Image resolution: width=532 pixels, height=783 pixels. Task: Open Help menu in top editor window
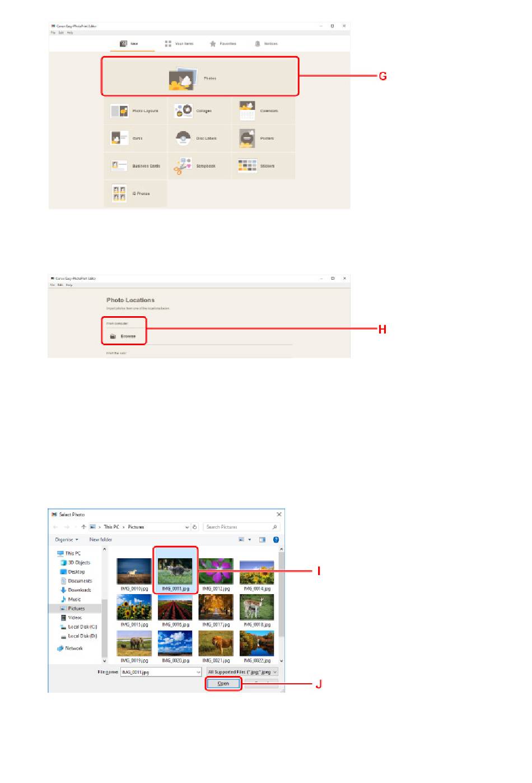point(70,33)
